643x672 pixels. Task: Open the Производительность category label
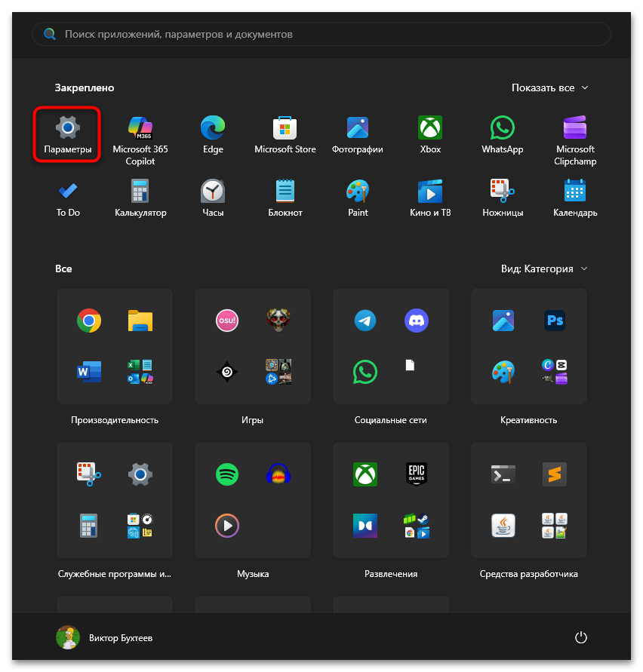115,420
